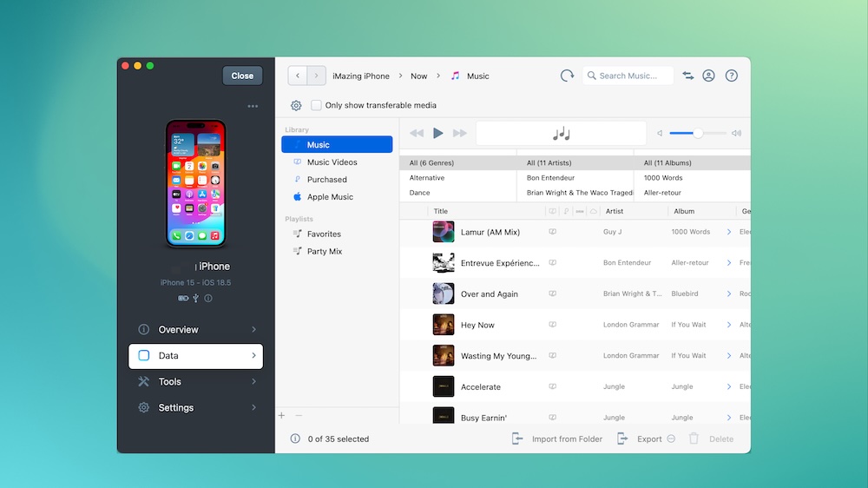Viewport: 868px width, 488px height.
Task: Click the battery status icon under iPhone
Action: [x=183, y=298]
